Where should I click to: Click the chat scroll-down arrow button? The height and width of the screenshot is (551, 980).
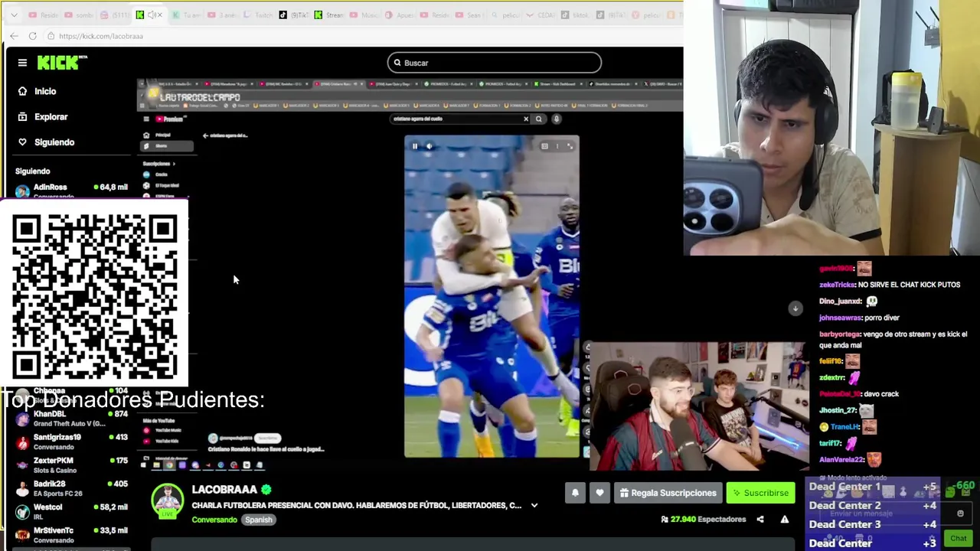coord(795,308)
